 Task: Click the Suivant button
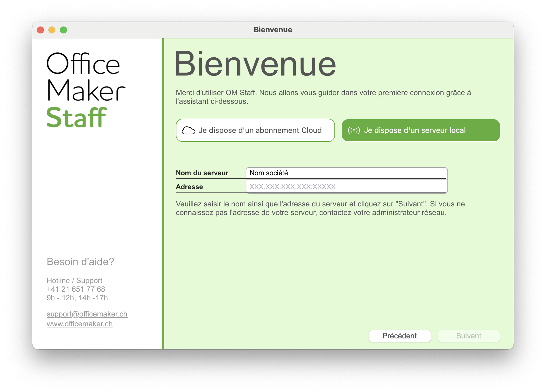pos(469,336)
